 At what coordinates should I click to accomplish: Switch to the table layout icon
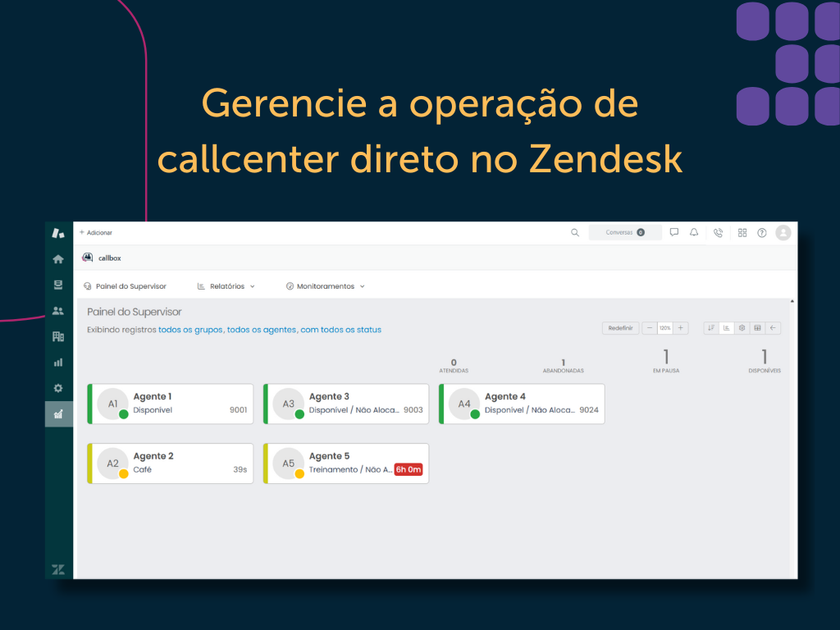coord(757,328)
